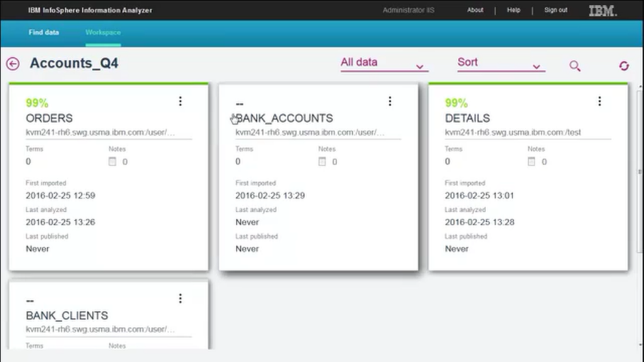Refresh the workspace with the refresh icon

624,65
